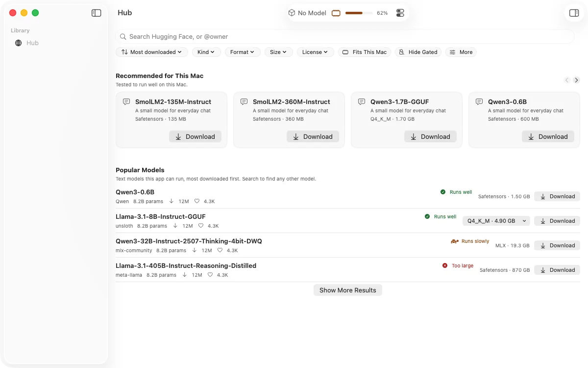Expand the Kind filter dropdown
The height and width of the screenshot is (368, 588).
pos(206,52)
